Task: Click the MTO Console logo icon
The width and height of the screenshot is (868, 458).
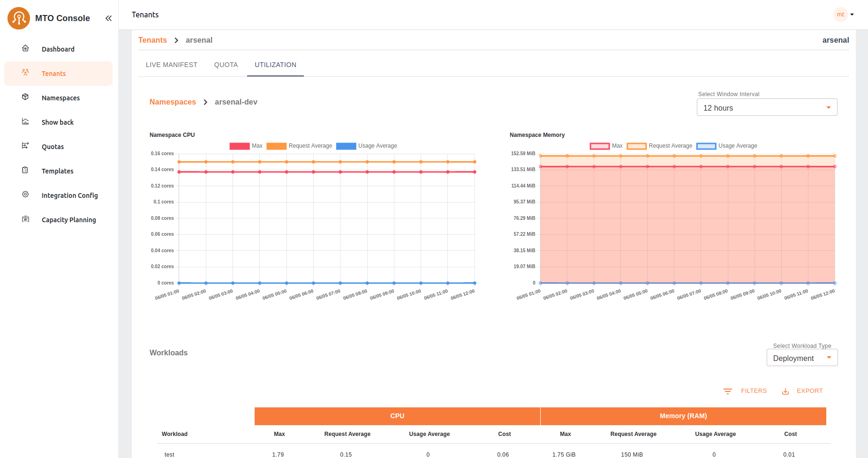Action: (19, 18)
